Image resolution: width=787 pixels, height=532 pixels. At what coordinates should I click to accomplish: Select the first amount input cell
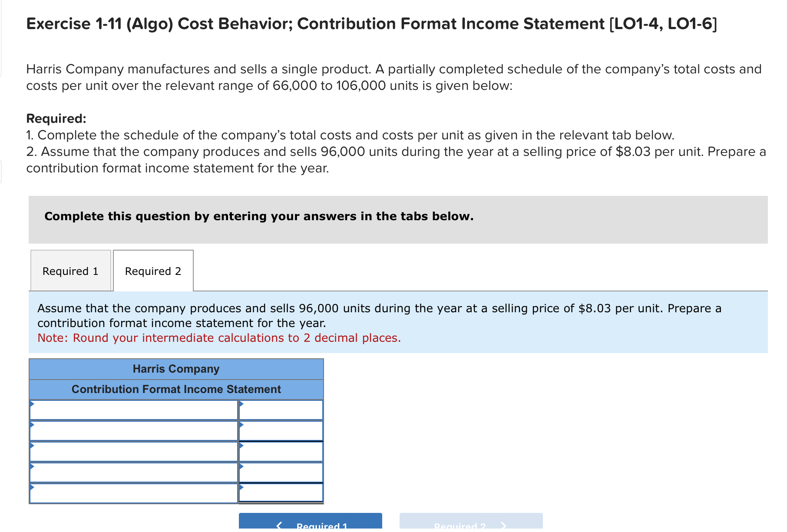[x=281, y=410]
